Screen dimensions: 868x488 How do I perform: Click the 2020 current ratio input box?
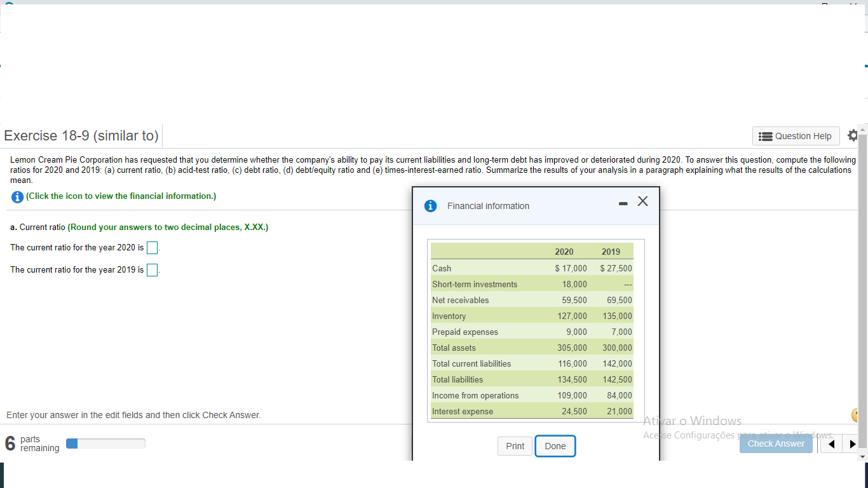pyautogui.click(x=153, y=248)
